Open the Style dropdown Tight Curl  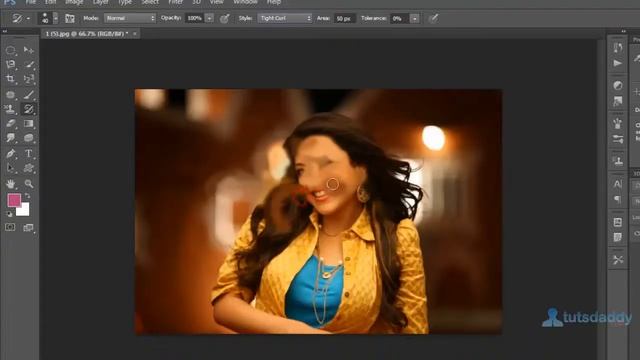coord(285,18)
